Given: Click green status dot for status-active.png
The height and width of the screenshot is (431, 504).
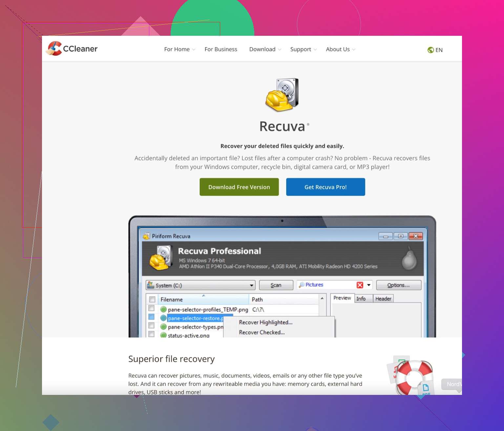Looking at the screenshot, I should [x=163, y=335].
